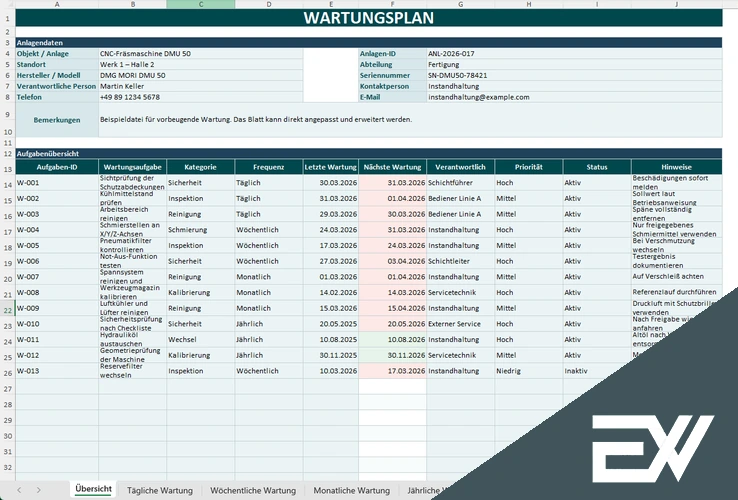Select the Übersicht sheet tab
The width and height of the screenshot is (738, 500).
pyautogui.click(x=93, y=489)
